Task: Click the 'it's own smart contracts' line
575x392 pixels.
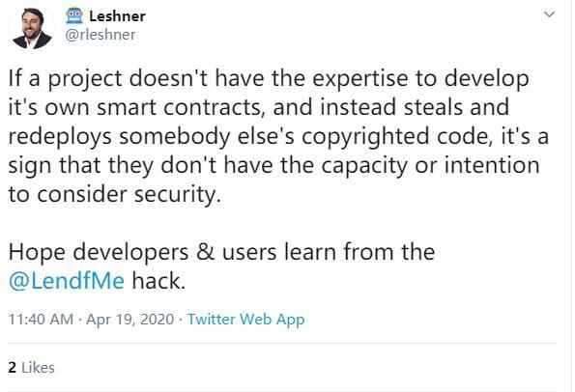Action: 259,107
